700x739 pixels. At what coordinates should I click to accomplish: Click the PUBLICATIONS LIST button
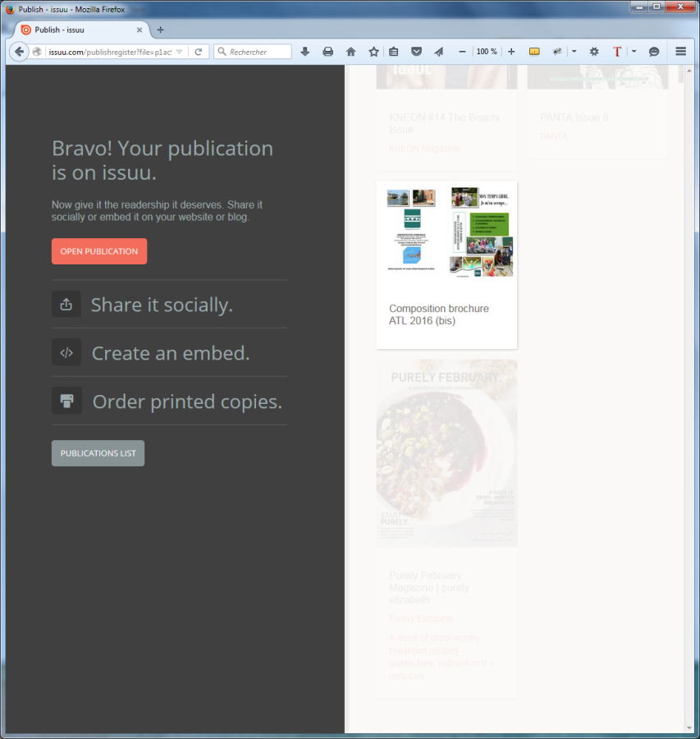click(x=98, y=453)
